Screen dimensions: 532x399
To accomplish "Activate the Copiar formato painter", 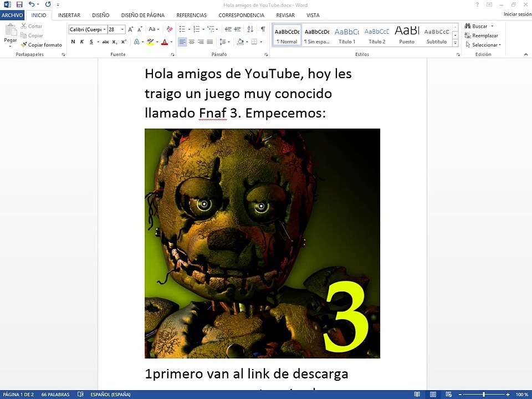I will pyautogui.click(x=42, y=45).
